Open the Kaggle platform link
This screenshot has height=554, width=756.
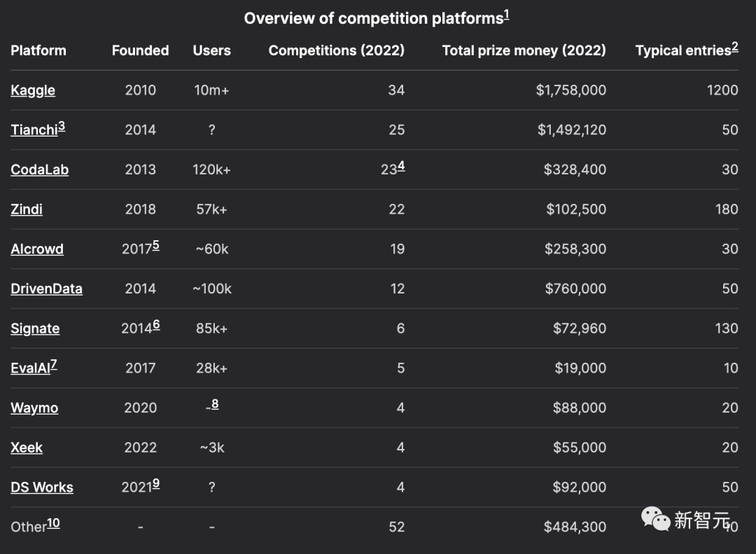click(33, 90)
